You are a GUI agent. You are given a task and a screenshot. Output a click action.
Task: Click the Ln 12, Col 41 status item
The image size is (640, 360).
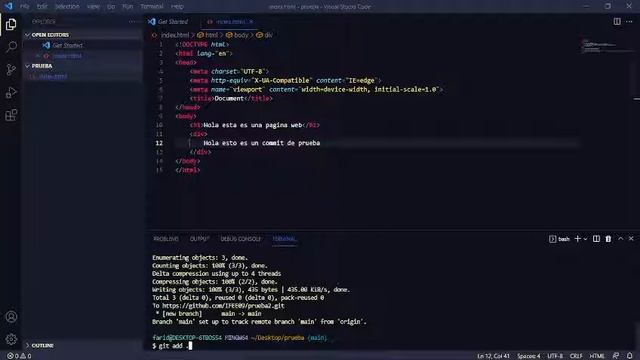(493, 356)
